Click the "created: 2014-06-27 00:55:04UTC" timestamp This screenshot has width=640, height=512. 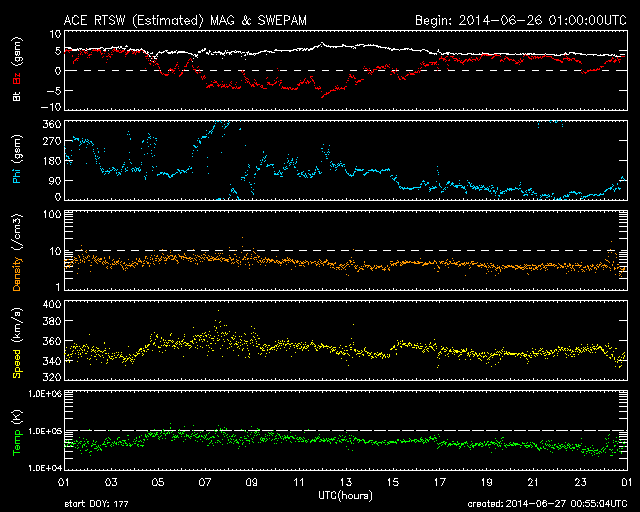pos(547,504)
